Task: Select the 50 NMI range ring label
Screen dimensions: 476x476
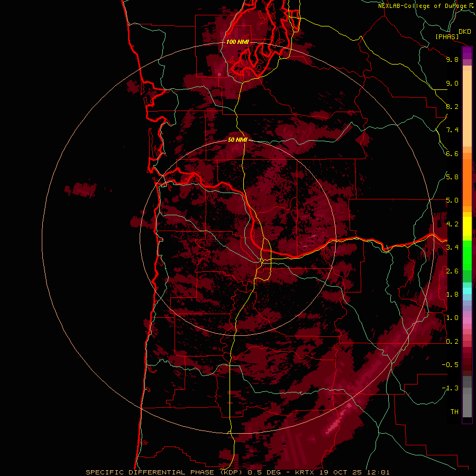Action: 237,140
